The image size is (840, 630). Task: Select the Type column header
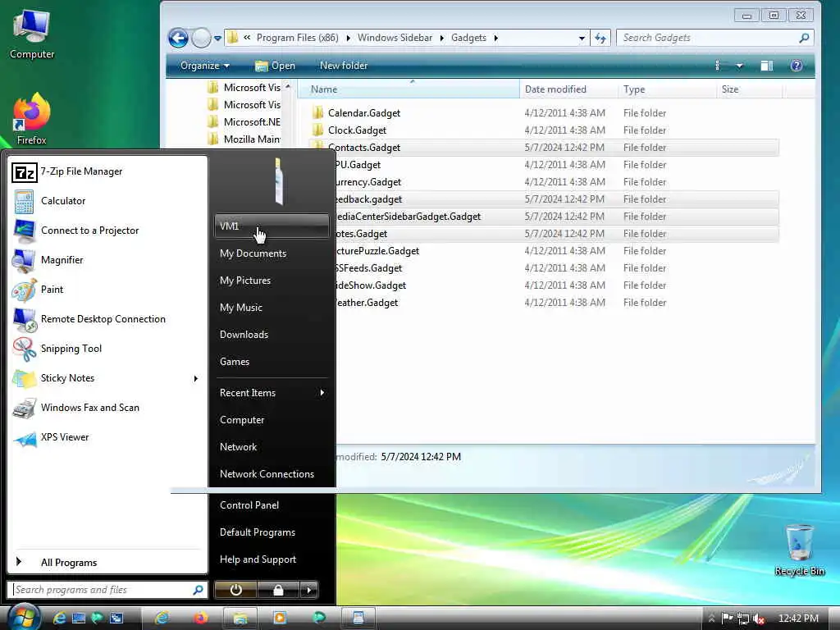point(666,89)
